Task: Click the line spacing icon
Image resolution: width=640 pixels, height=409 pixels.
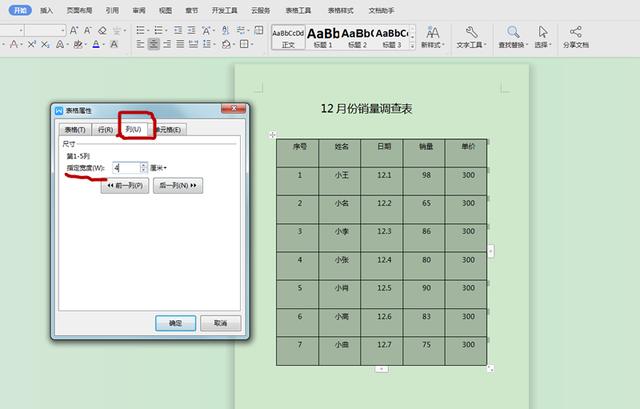Action: (x=207, y=44)
